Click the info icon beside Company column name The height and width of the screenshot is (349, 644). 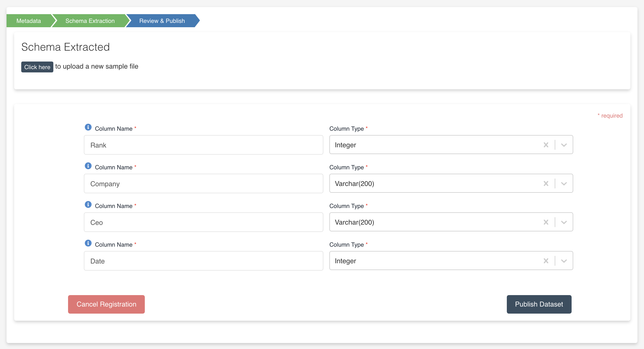[x=88, y=166]
